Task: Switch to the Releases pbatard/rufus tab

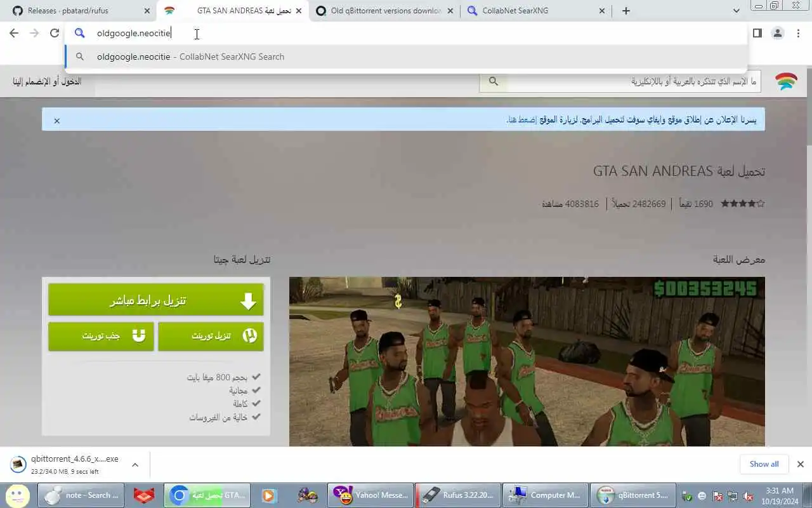Action: coord(78,11)
